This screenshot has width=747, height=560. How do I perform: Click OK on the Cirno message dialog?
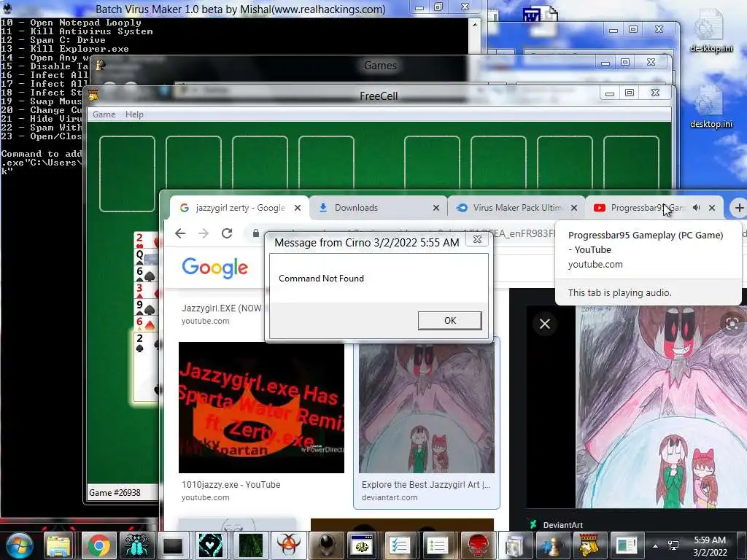(449, 321)
